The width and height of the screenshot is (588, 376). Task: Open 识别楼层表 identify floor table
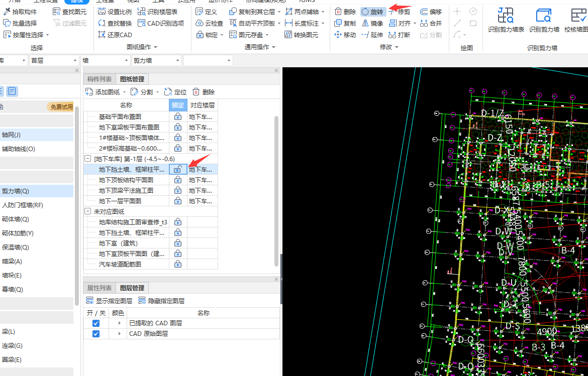157,12
